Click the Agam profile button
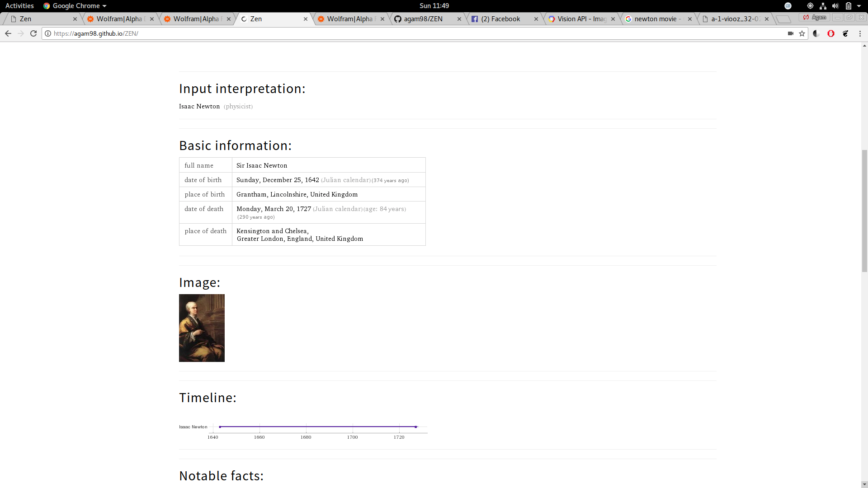This screenshot has width=868, height=488. 815,17
